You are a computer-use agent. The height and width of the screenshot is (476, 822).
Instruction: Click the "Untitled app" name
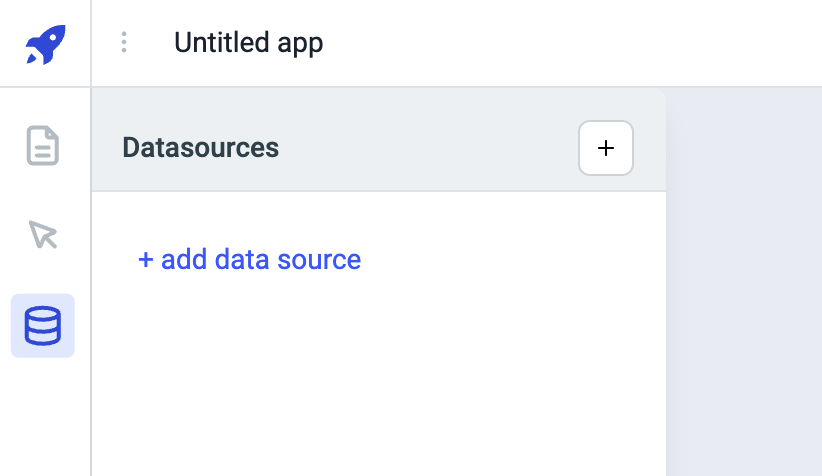point(248,43)
